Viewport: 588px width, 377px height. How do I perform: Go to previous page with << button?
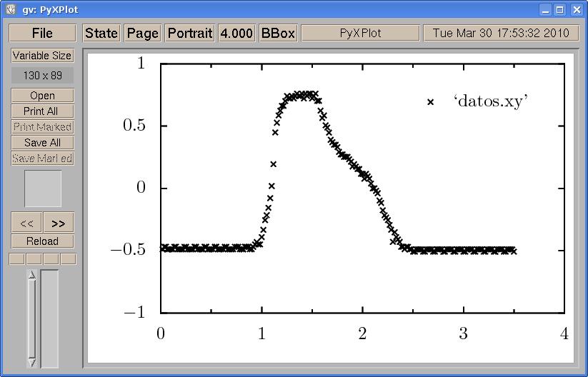[x=27, y=223]
